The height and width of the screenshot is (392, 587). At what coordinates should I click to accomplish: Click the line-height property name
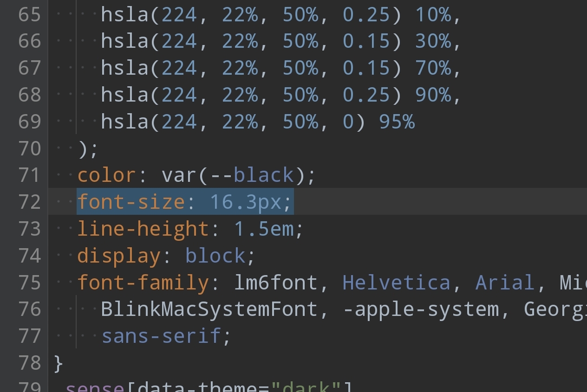point(143,229)
